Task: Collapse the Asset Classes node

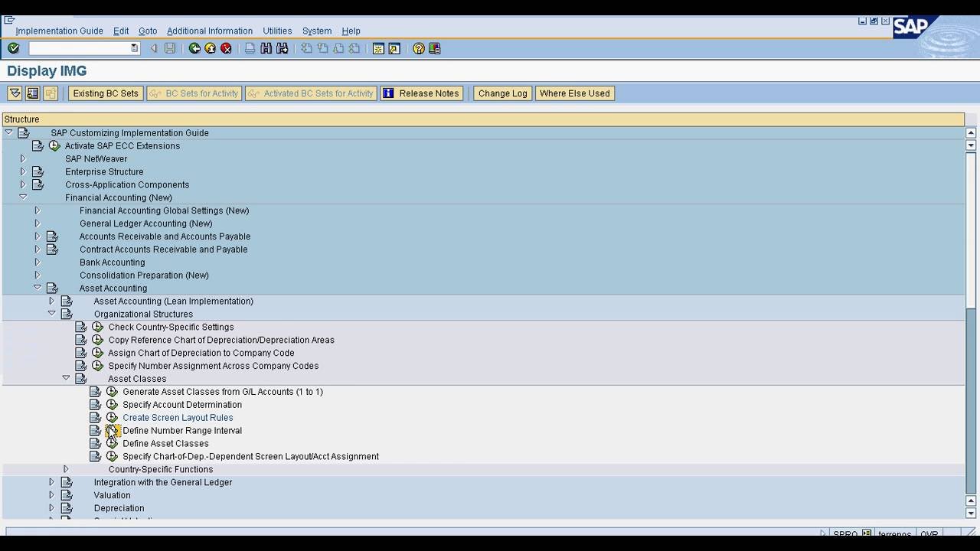Action: click(66, 378)
